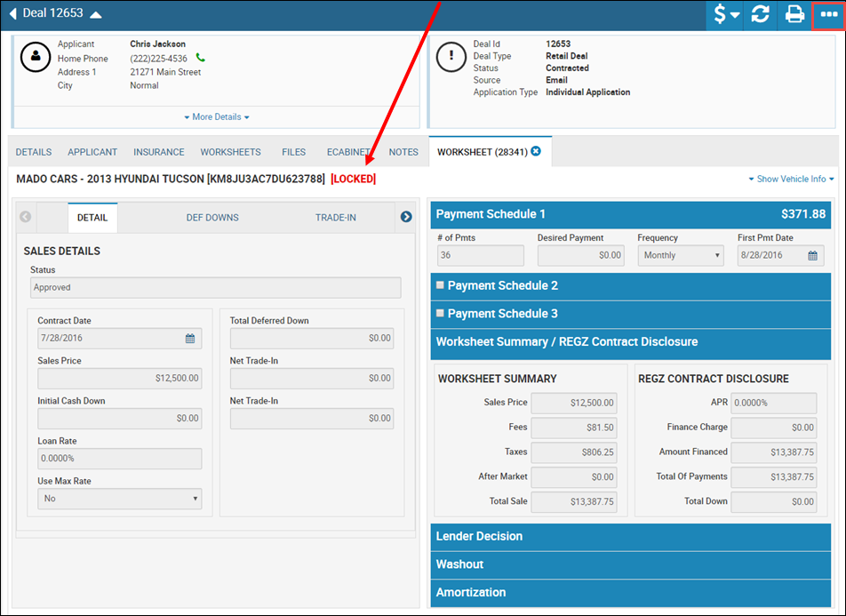Open the FILES tab
The image size is (846, 616).
coord(293,152)
